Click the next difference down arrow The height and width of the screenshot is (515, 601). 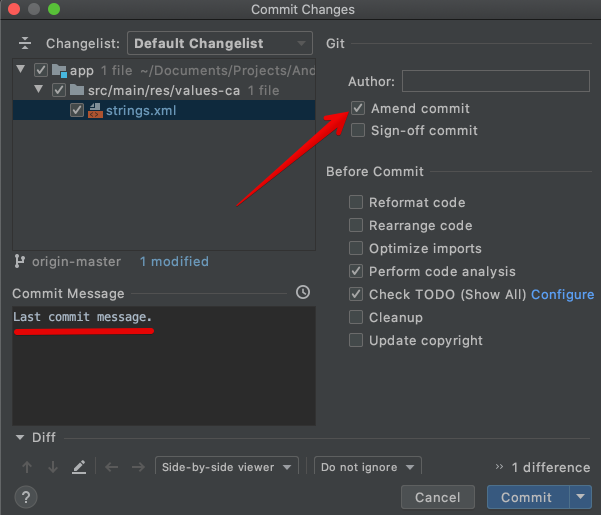[53, 467]
